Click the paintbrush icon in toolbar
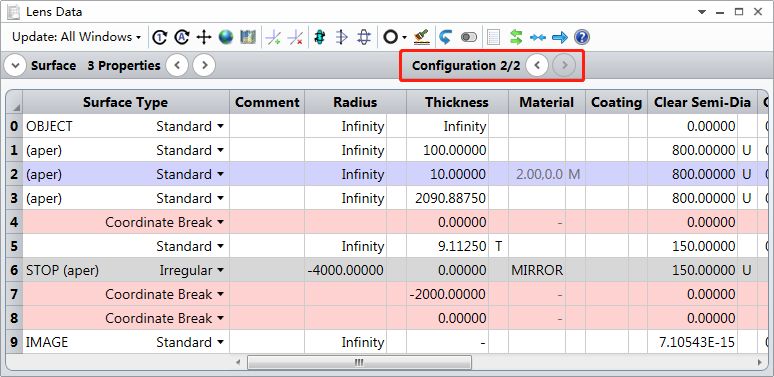The height and width of the screenshot is (377, 774). click(x=422, y=37)
